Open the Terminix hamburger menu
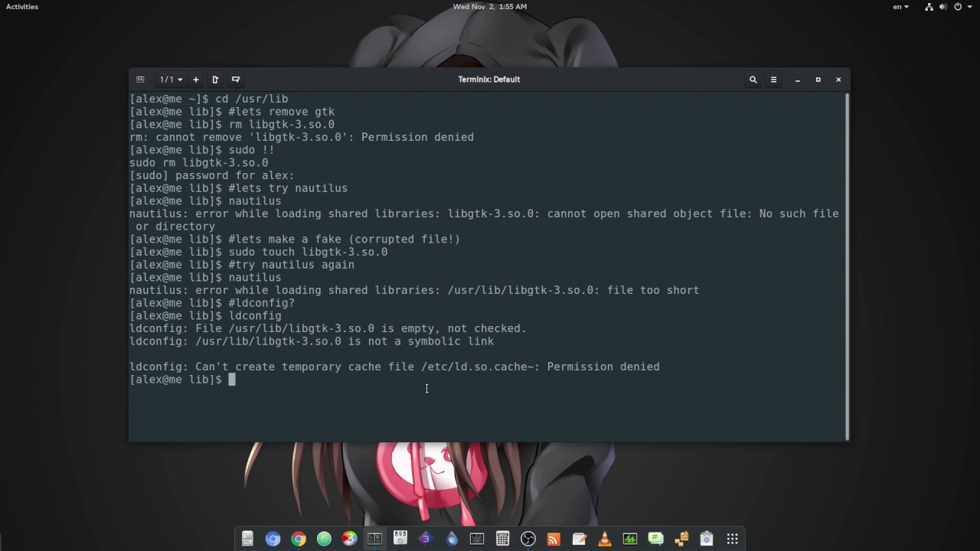Screen dimensions: 980x551 pyautogui.click(x=773, y=80)
